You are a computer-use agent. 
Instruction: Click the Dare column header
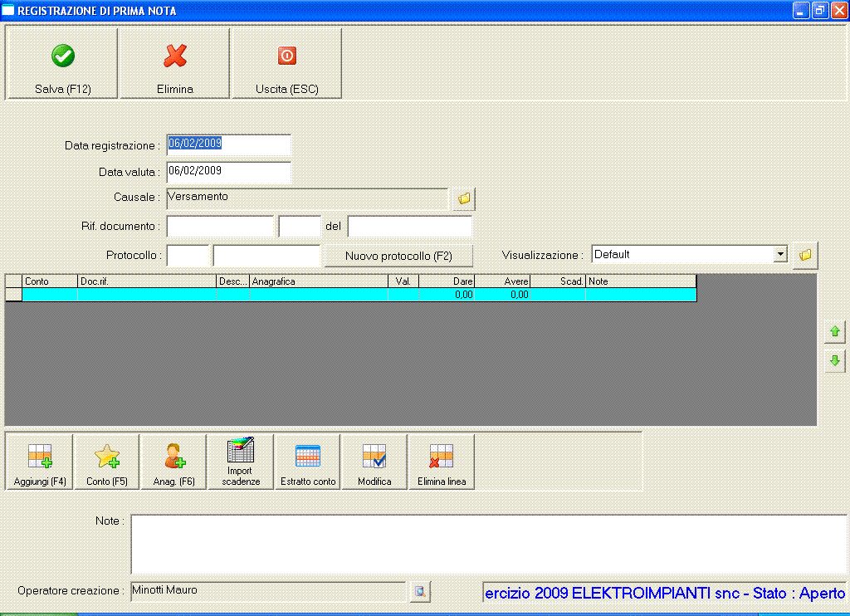447,281
